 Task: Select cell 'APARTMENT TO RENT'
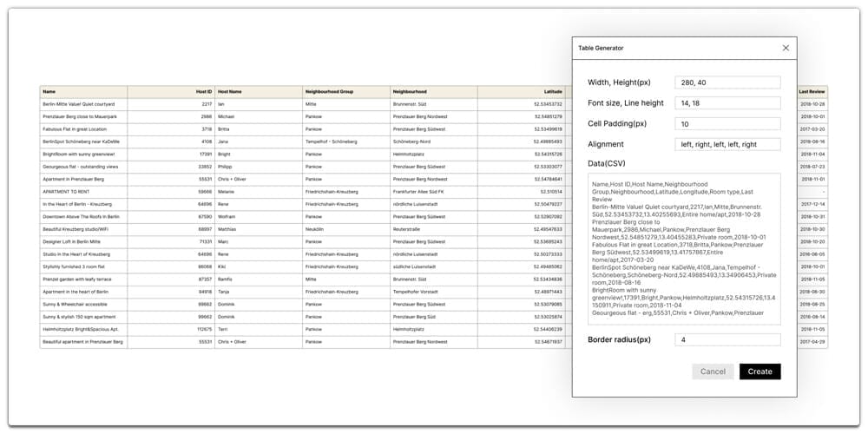(x=83, y=192)
